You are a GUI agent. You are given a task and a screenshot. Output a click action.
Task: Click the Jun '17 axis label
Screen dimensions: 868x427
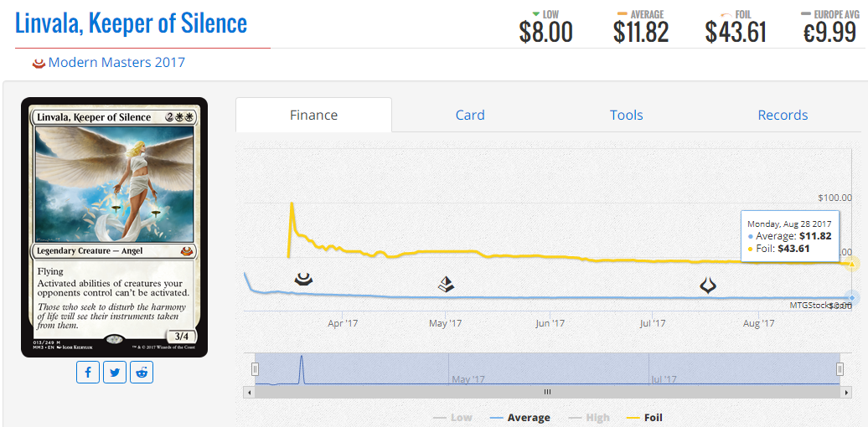coord(550,323)
